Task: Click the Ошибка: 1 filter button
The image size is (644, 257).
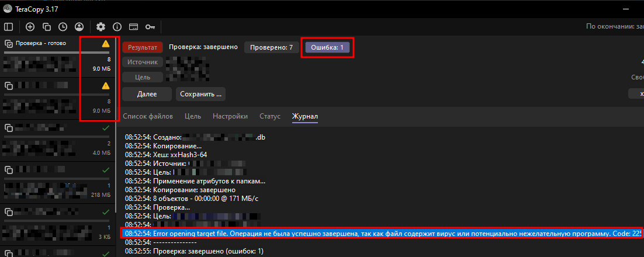Action: 327,48
